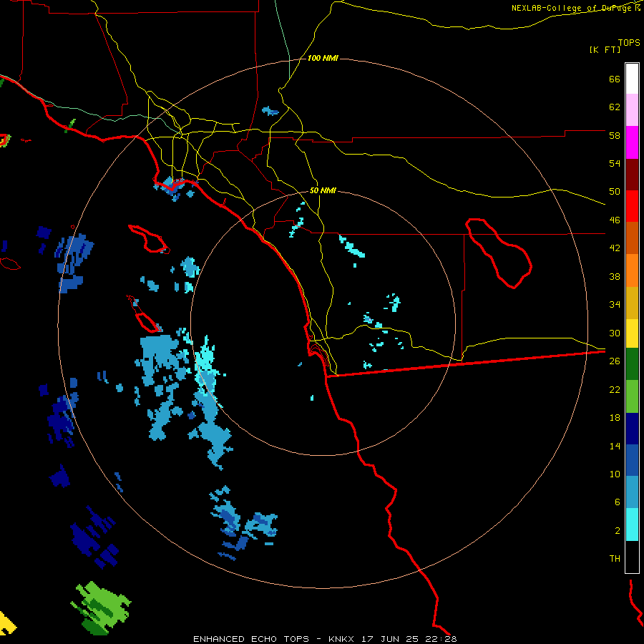The width and height of the screenshot is (644, 644).
Task: Click the 14 legend value
Action: [x=615, y=446]
